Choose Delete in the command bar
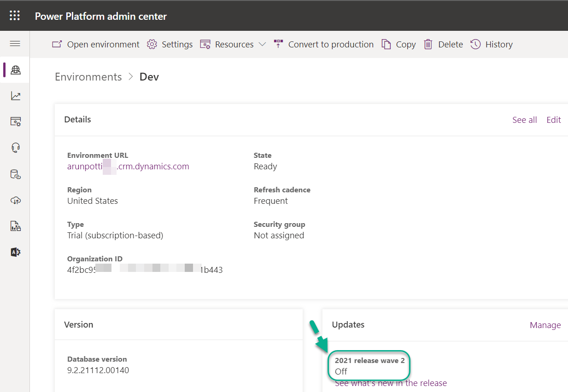This screenshot has height=392, width=568. click(x=451, y=44)
